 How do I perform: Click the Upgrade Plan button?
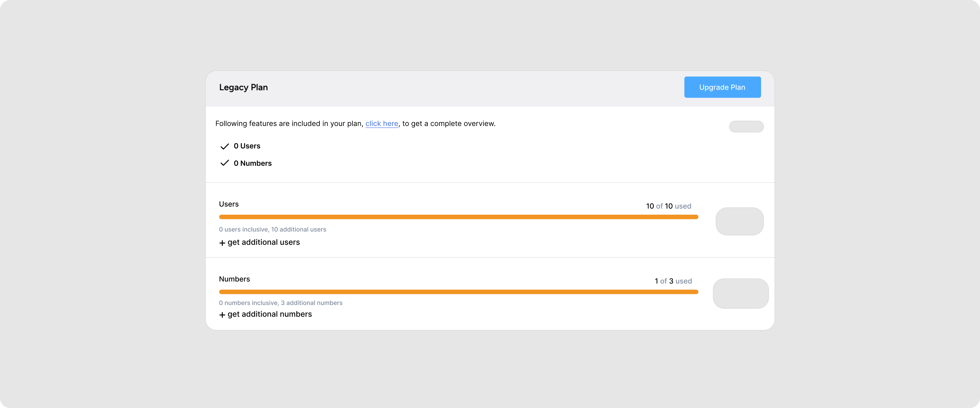(x=722, y=87)
